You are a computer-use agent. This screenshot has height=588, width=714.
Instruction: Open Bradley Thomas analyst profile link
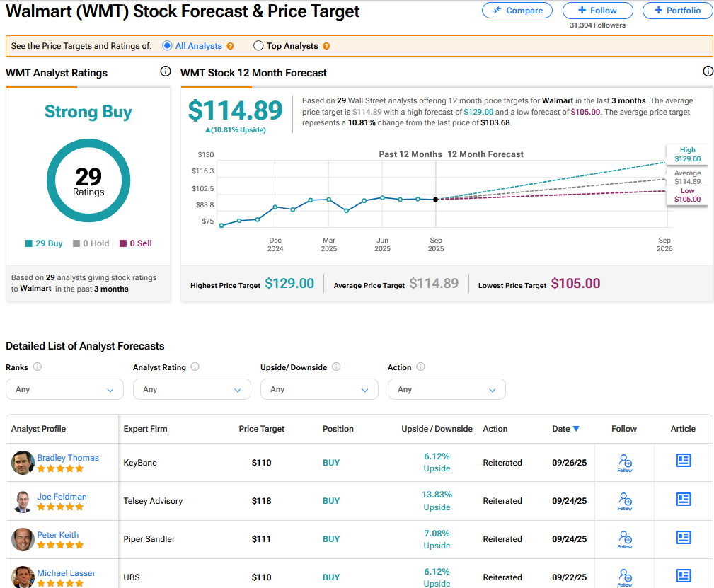[x=68, y=458]
